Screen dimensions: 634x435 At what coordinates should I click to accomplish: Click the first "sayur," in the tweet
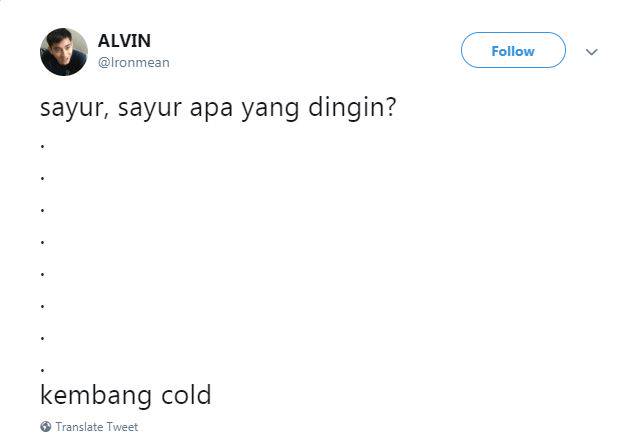75,109
